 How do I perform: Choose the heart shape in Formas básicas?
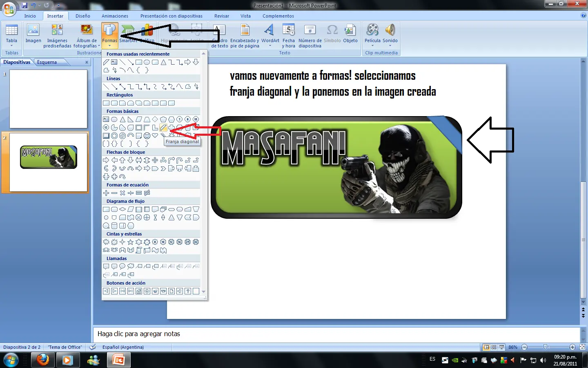155,136
